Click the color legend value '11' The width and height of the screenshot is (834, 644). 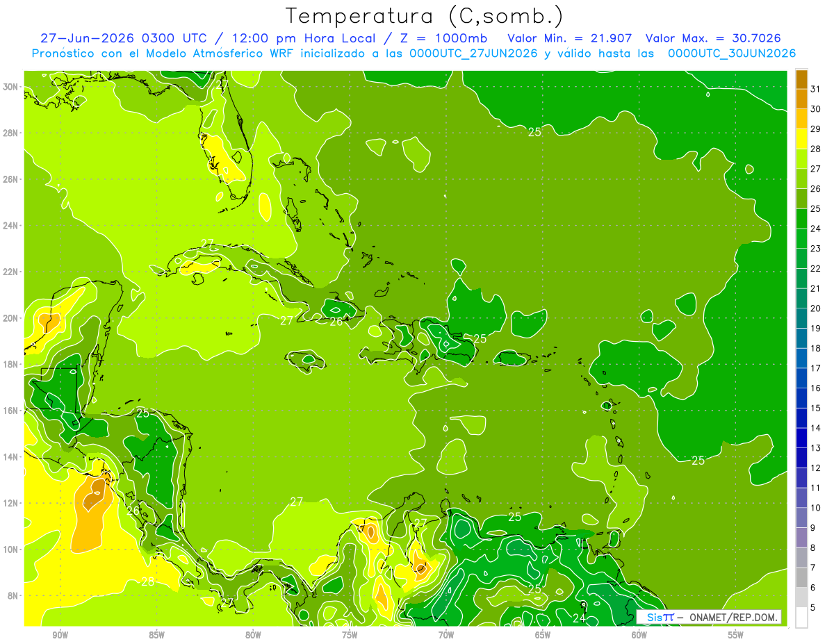[816, 488]
